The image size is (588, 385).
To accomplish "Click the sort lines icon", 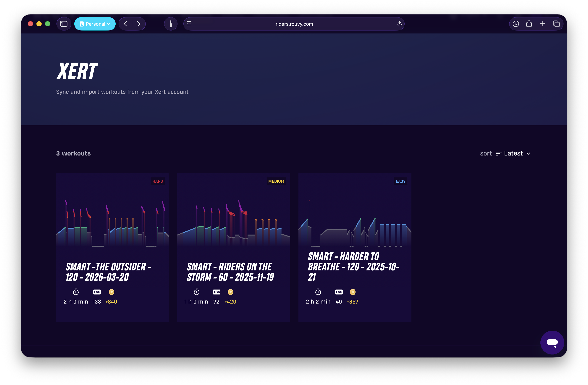I will click(x=499, y=154).
